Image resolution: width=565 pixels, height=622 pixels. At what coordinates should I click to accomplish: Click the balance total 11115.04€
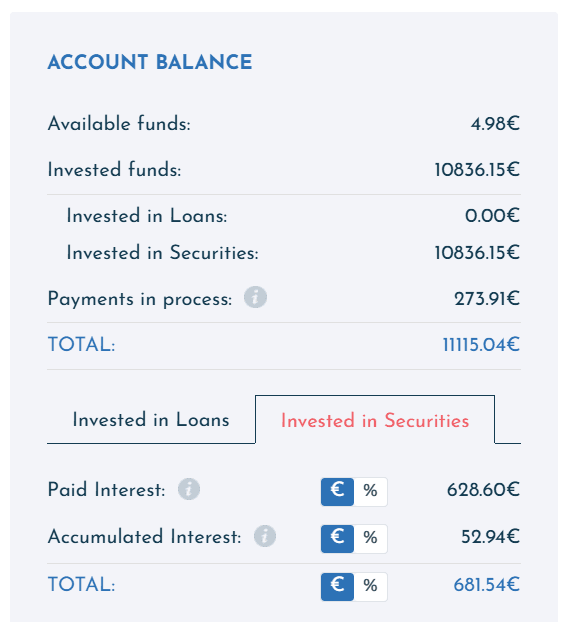click(481, 344)
